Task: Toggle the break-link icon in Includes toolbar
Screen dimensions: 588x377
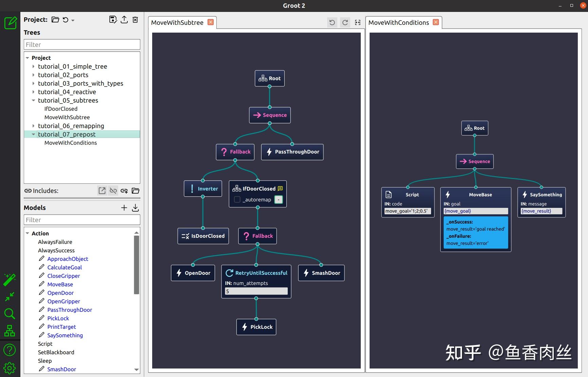Action: click(113, 191)
